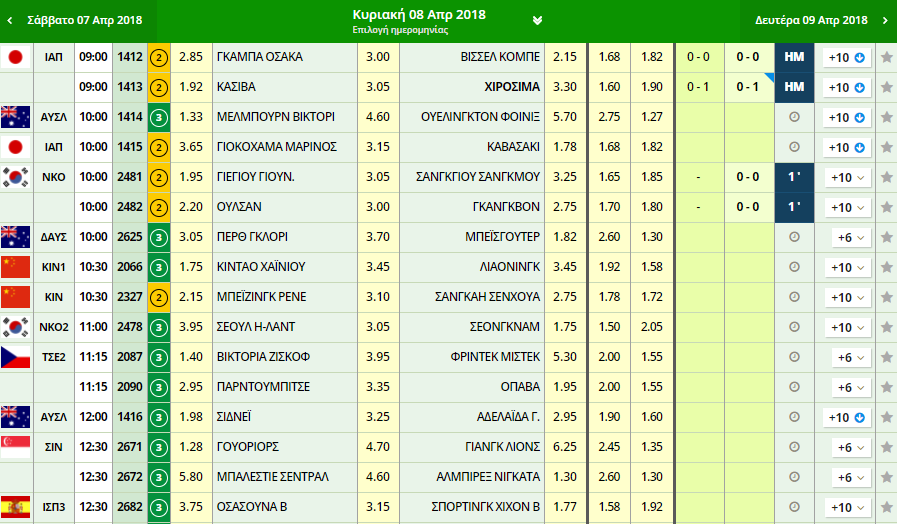Click the Singapore flag beside ΣΙΝ
This screenshot has height=524, width=897.
point(15,447)
